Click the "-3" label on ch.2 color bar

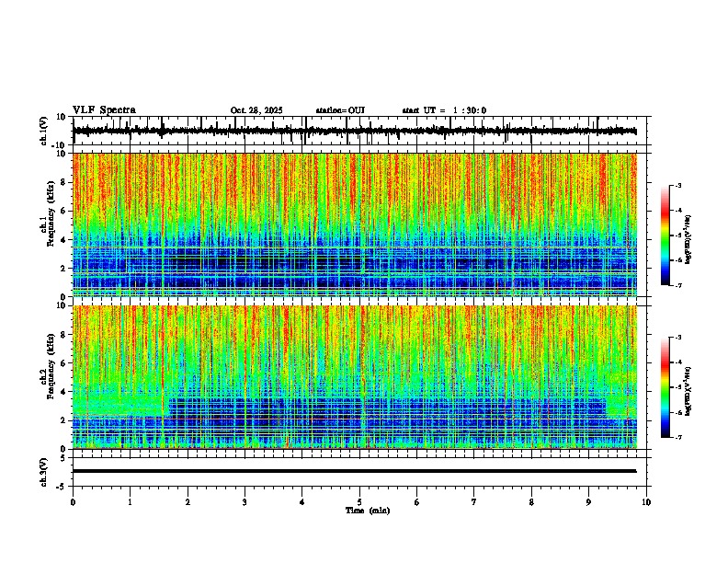[677, 338]
